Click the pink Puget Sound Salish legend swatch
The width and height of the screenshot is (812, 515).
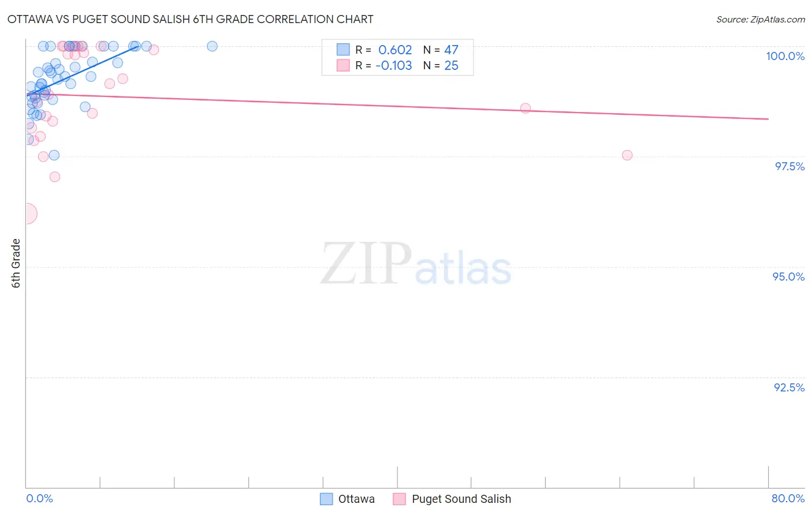tap(400, 499)
